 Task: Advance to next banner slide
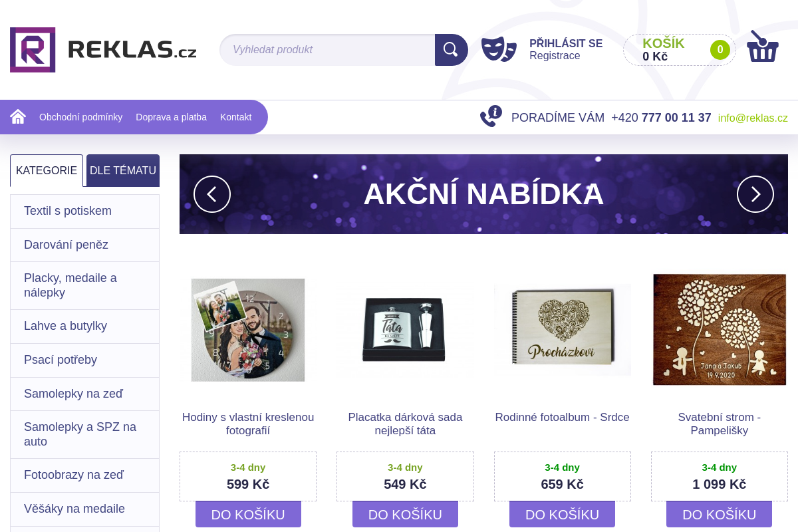coord(755,194)
